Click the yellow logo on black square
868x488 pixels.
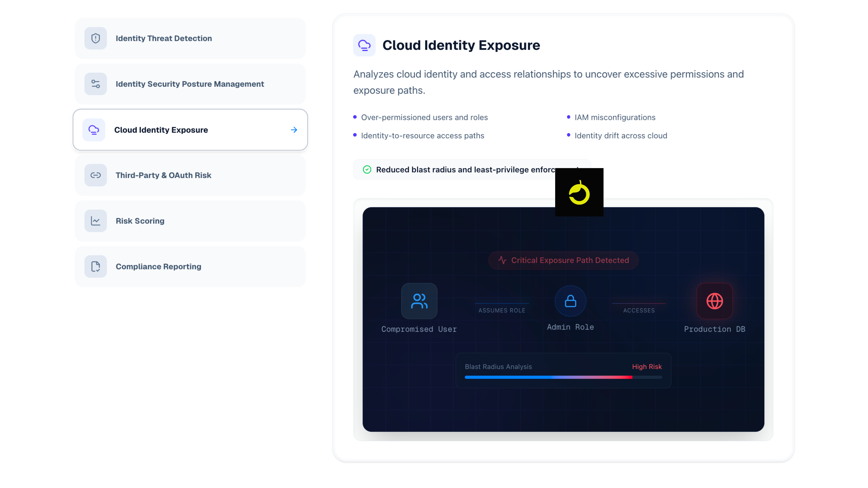579,192
